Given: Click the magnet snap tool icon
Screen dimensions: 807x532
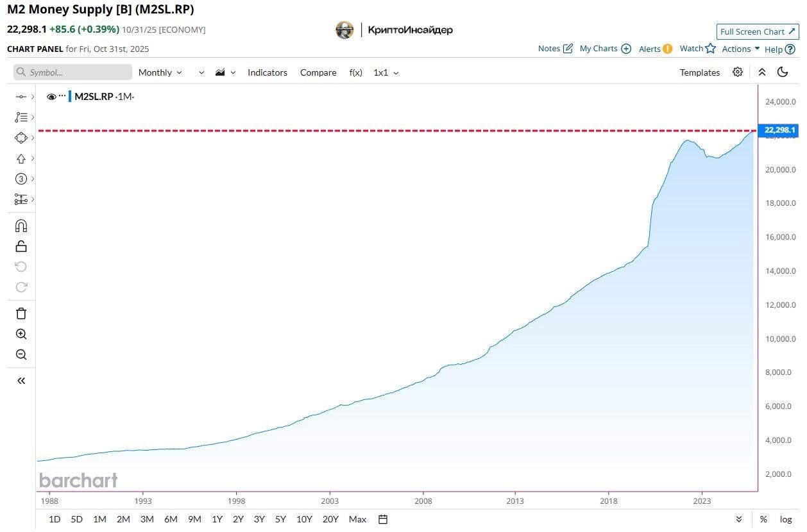Looking at the screenshot, I should [21, 226].
